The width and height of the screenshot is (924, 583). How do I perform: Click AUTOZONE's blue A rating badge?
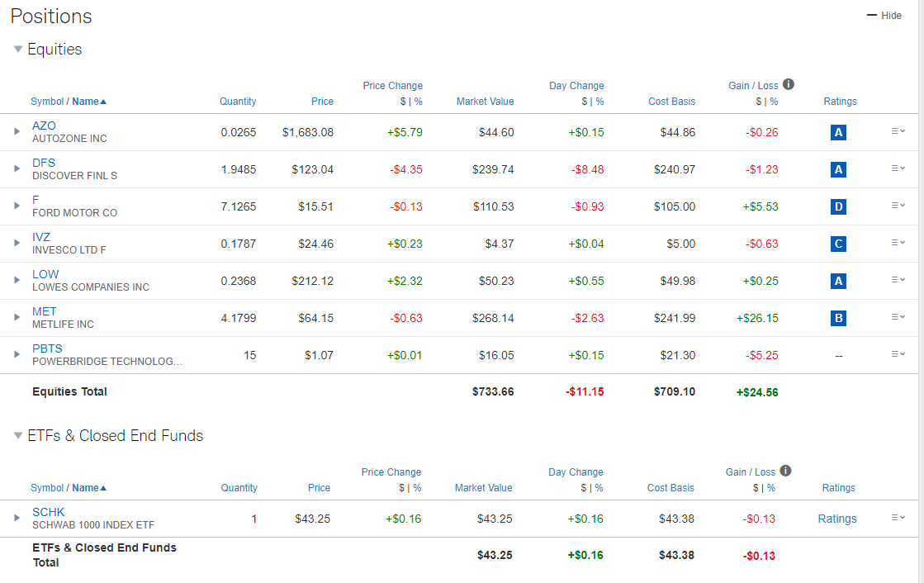838,131
